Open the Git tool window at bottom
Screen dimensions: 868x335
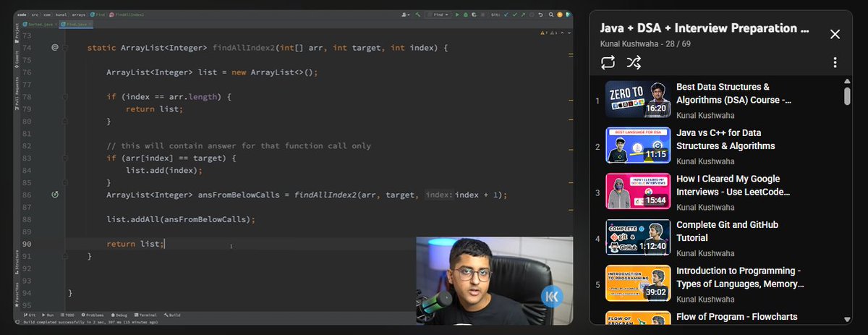[x=30, y=315]
